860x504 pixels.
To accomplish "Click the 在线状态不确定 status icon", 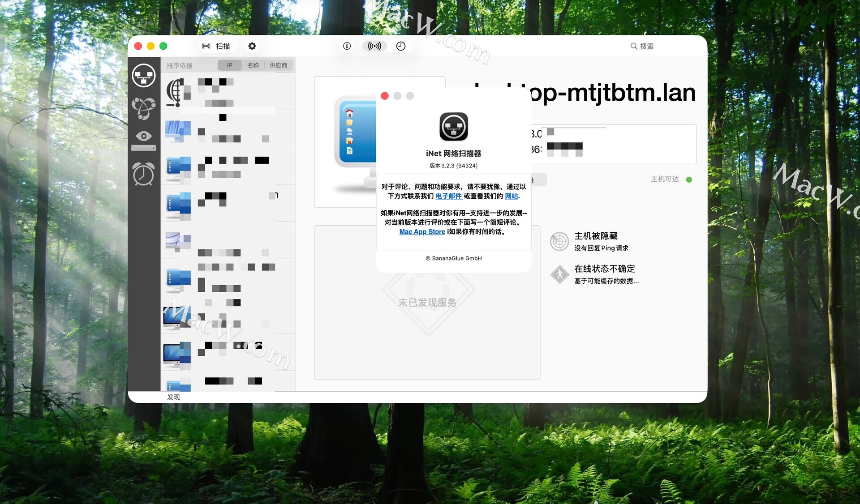I will click(559, 274).
